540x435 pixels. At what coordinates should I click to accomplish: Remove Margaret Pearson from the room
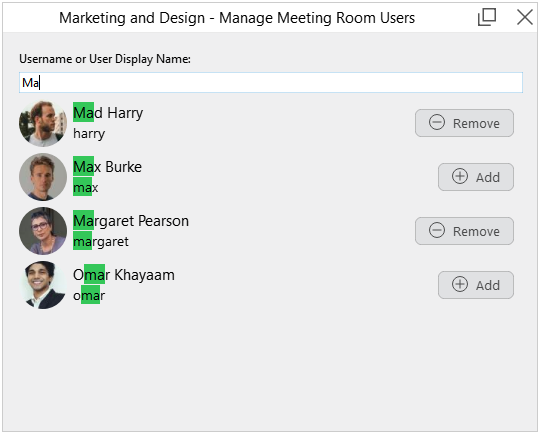tap(464, 231)
